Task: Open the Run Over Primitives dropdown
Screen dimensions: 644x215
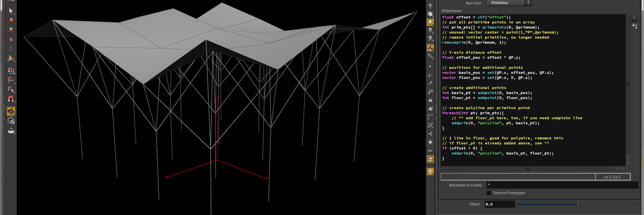Action: click(x=509, y=3)
